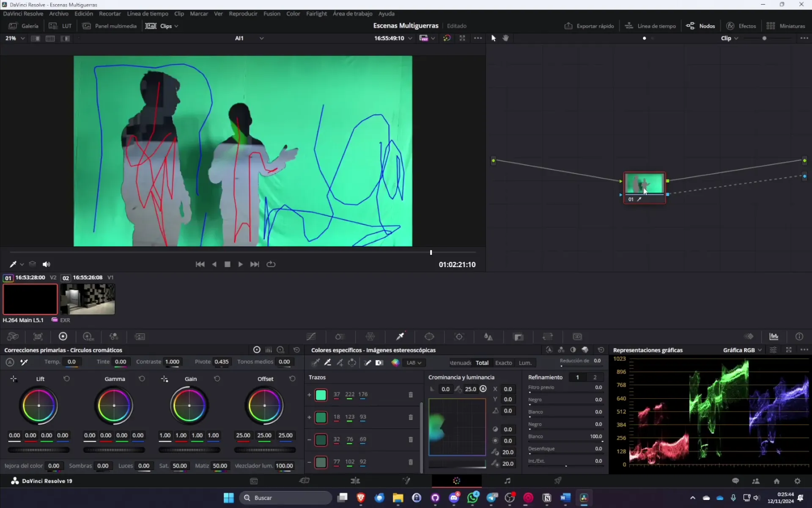Expand the Clip node mode dropdown
This screenshot has width=812, height=508.
point(730,38)
